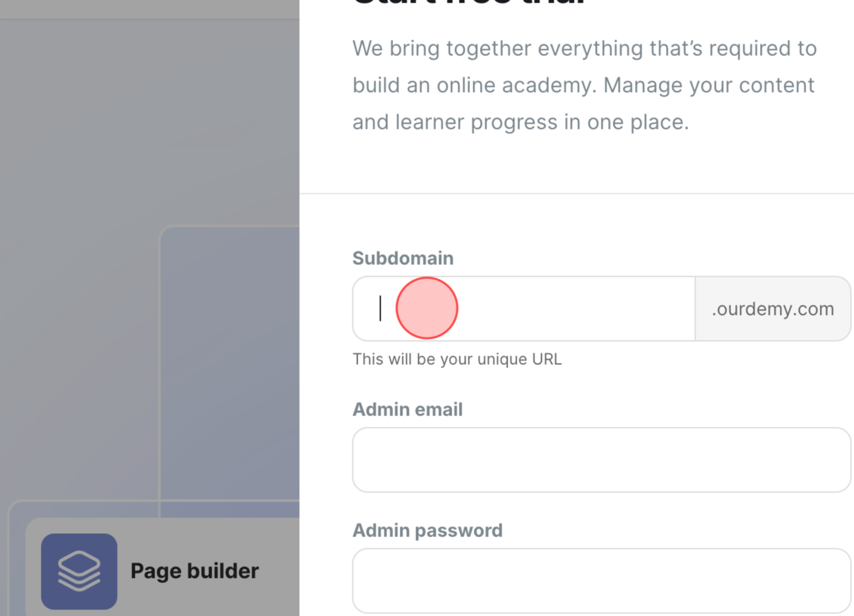The width and height of the screenshot is (854, 616).
Task: Focus the Admin email text box
Action: click(601, 459)
